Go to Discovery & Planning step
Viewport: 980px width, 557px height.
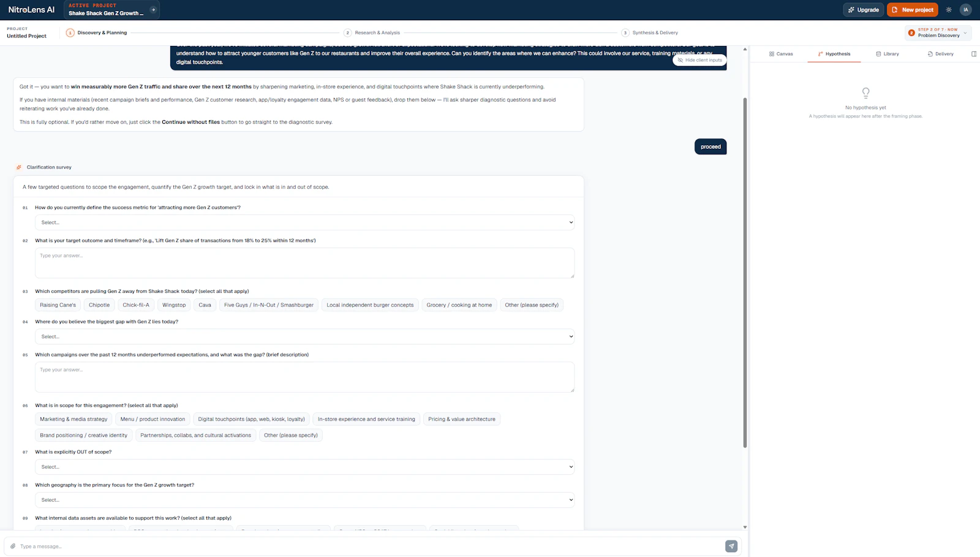(x=97, y=33)
